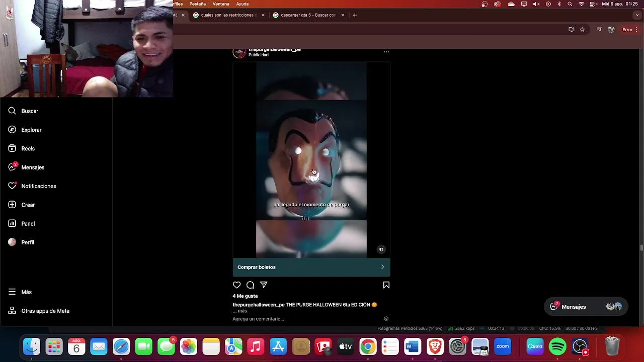
Task: Open Pestaña menu in menu bar
Action: (197, 4)
